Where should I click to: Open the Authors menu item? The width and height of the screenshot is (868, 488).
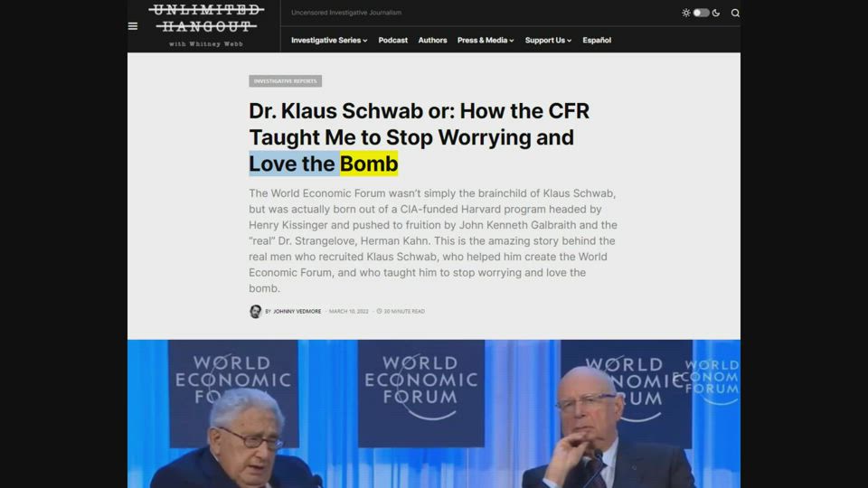432,41
